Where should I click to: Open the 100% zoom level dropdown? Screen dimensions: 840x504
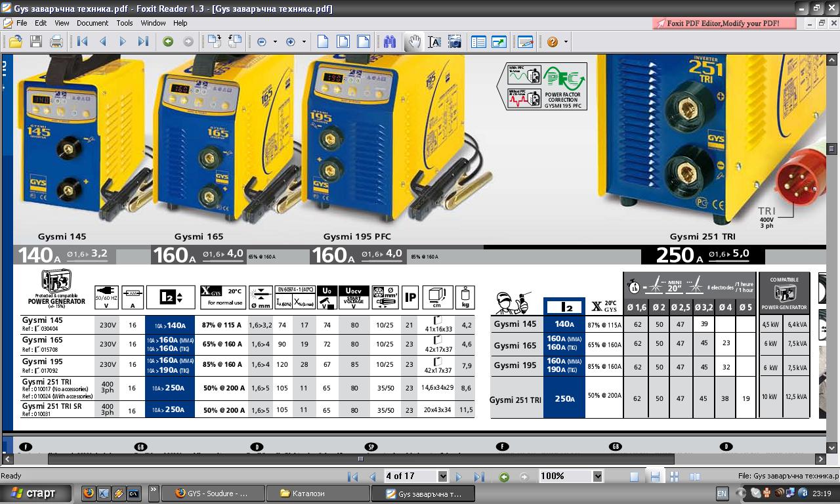point(597,476)
